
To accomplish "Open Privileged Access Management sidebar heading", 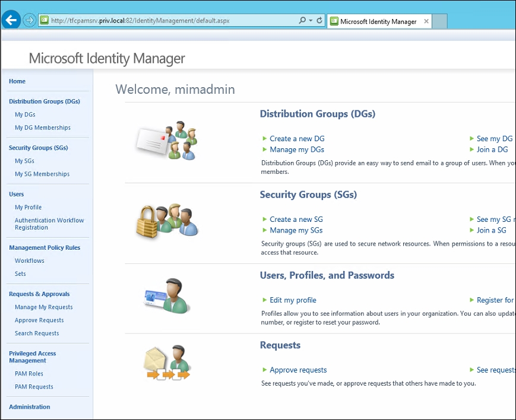I will (32, 357).
